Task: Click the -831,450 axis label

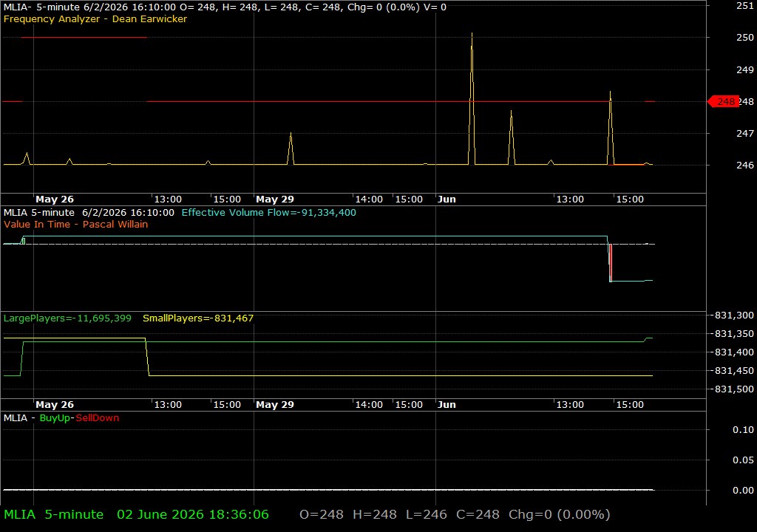Action: click(734, 371)
